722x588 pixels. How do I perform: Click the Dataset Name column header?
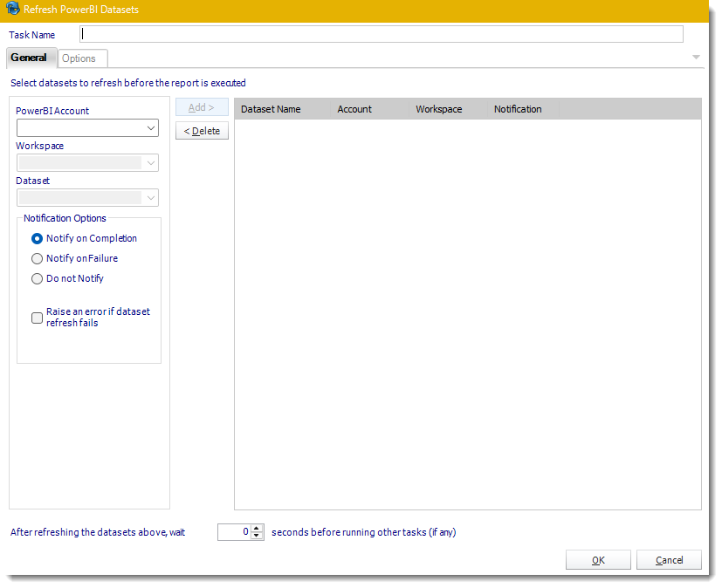coord(272,109)
